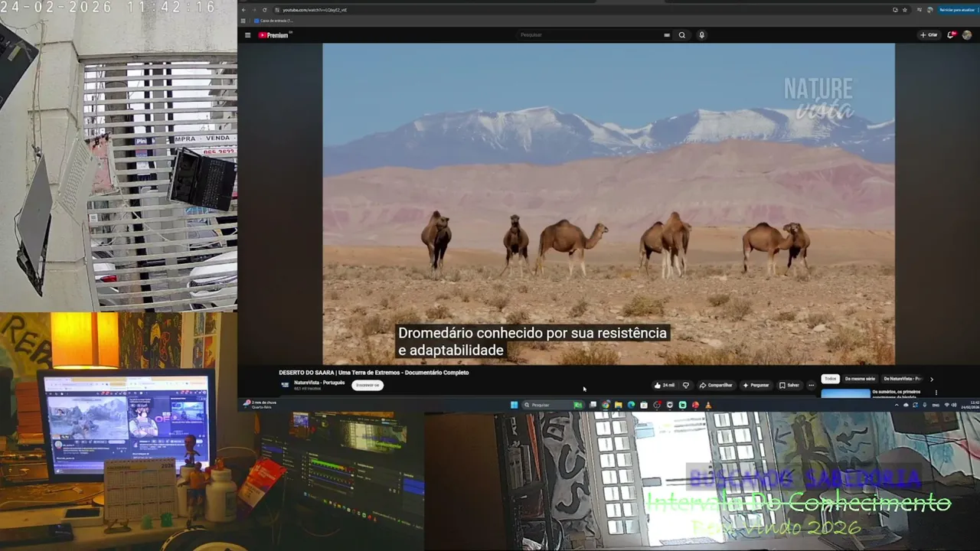980x551 pixels.
Task: Open VLC cone icon in taskbar
Action: pos(708,405)
